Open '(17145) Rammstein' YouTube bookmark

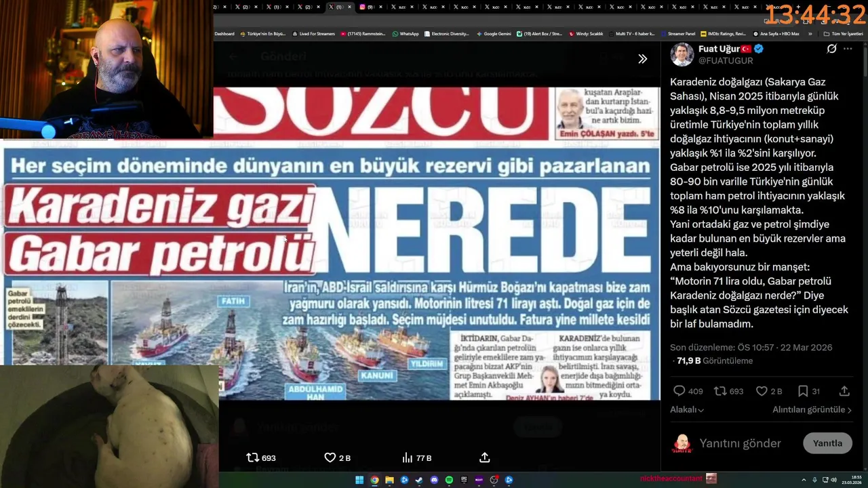(x=363, y=33)
